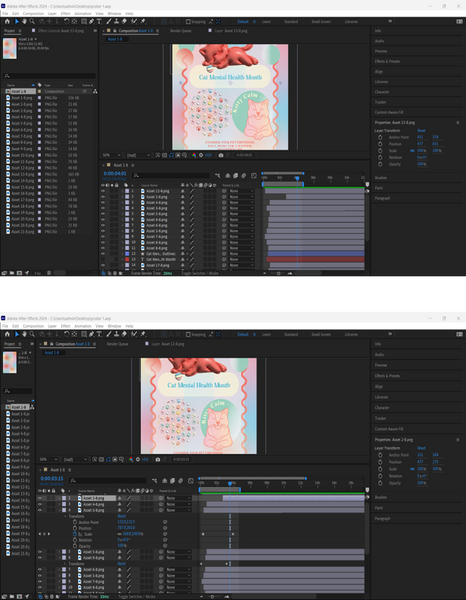This screenshot has height=600, width=466.
Task: Toggle quality switch on Cat Men... Outlines layer
Action: pos(192,254)
